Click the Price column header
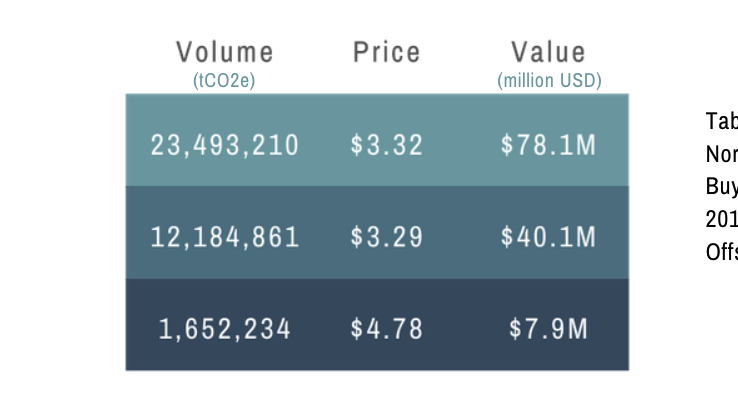738x404 pixels. 386,52
